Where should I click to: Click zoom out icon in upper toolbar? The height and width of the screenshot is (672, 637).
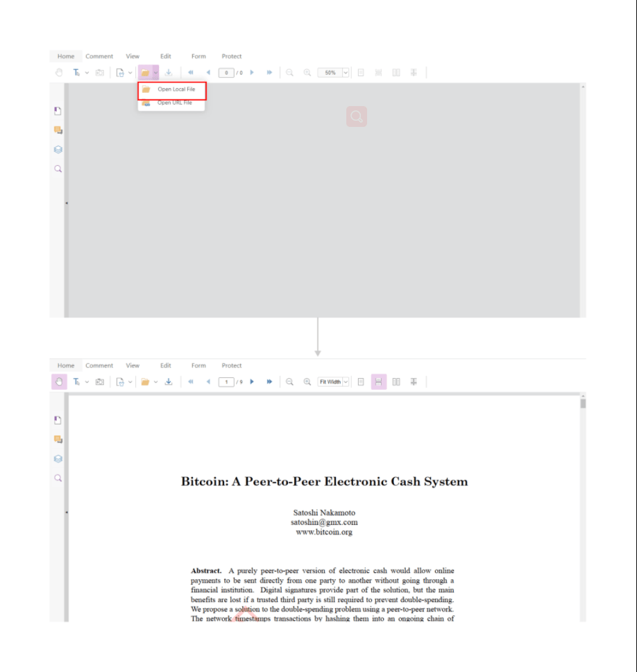click(289, 73)
